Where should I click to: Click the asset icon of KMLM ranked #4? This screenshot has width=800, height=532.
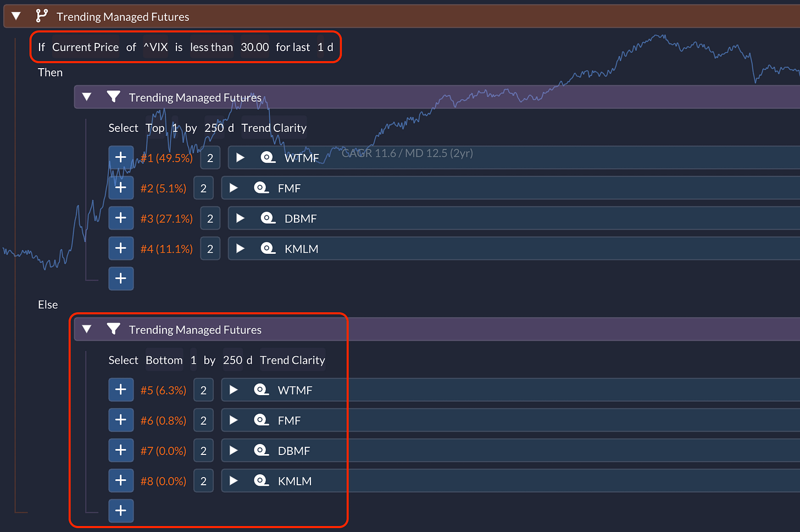click(x=268, y=248)
